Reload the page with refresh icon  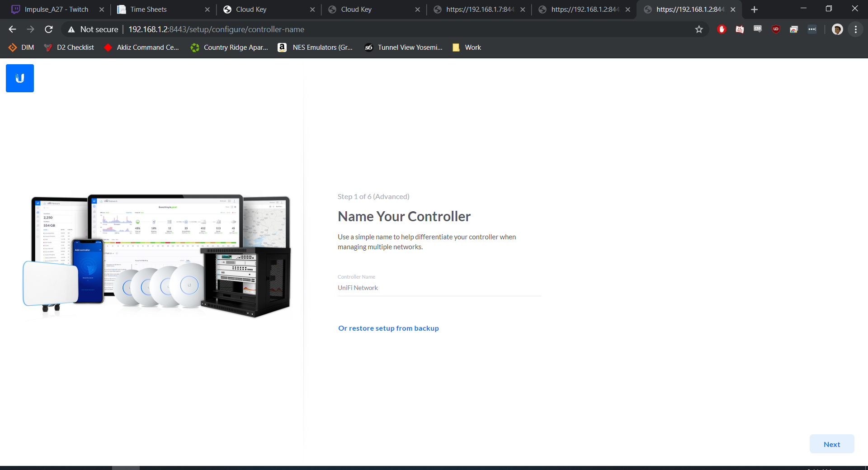pos(49,29)
